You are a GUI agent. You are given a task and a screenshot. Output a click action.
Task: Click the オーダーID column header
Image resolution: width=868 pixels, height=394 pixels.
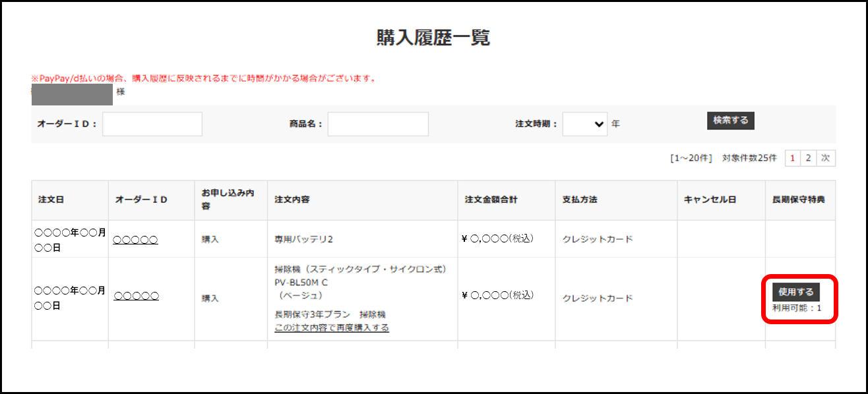pyautogui.click(x=141, y=200)
